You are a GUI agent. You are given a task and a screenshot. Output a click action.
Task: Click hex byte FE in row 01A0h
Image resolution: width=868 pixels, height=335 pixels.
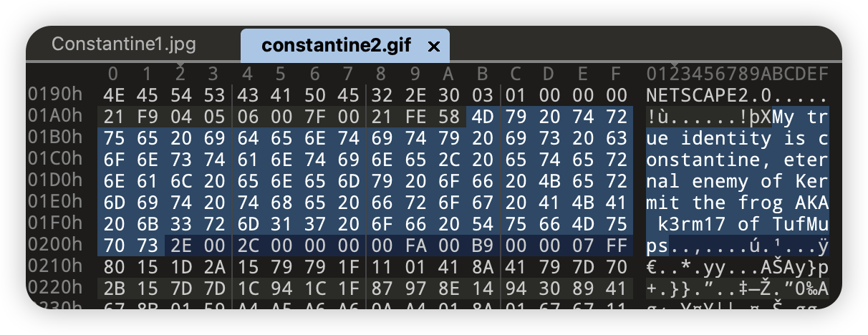coord(415,117)
